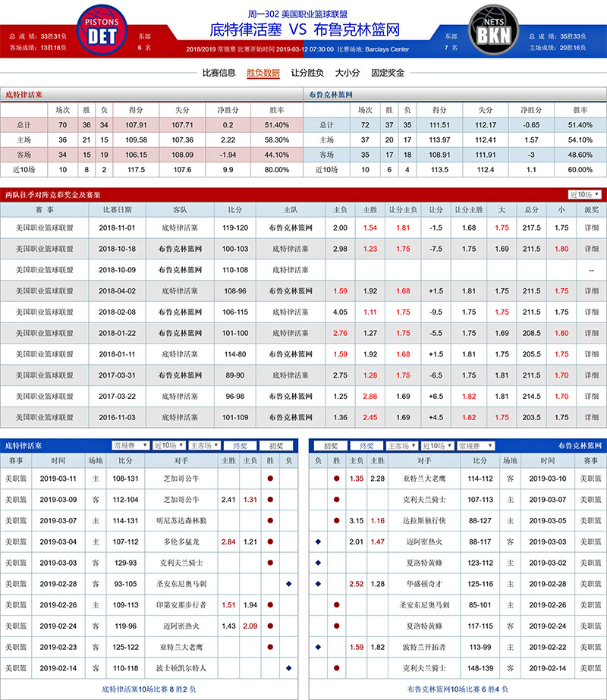Click blue loss diamond for Pistons 2019-02-28 game
607x700 pixels.
[x=288, y=584]
